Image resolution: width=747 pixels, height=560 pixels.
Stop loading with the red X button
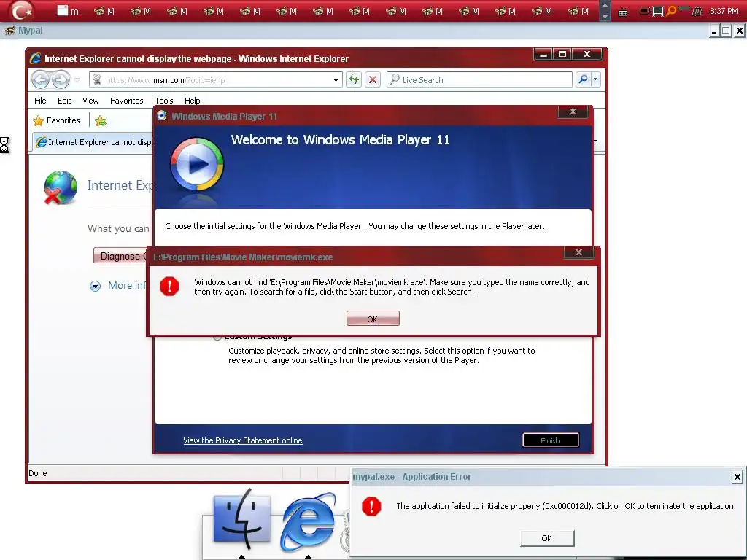373,79
